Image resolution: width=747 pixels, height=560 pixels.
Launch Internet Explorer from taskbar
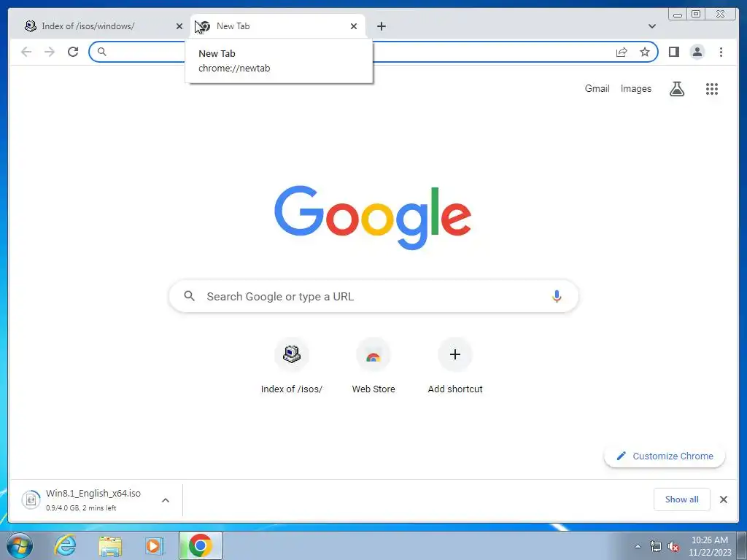point(65,545)
